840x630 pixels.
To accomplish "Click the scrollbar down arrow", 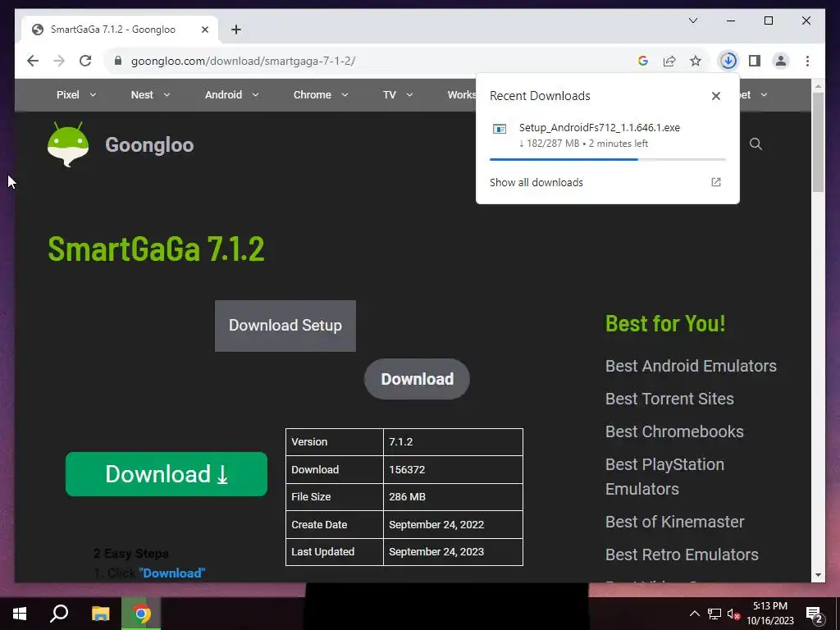I will pyautogui.click(x=818, y=575).
